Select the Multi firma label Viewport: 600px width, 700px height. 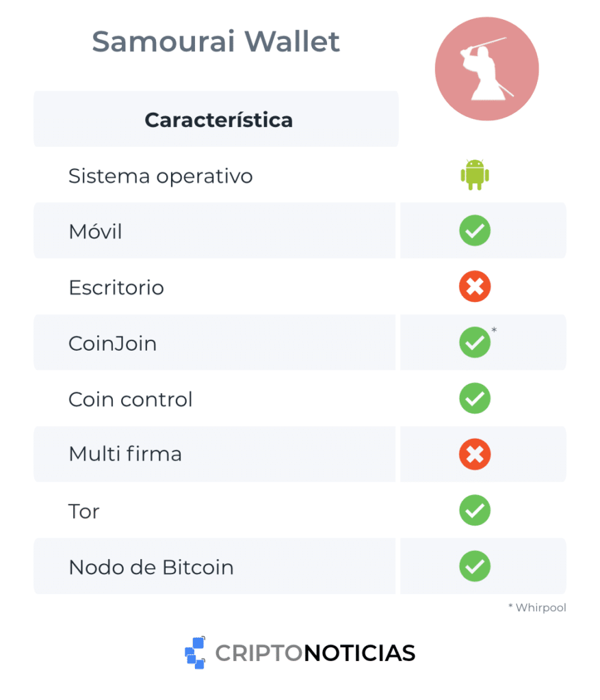pyautogui.click(x=125, y=454)
